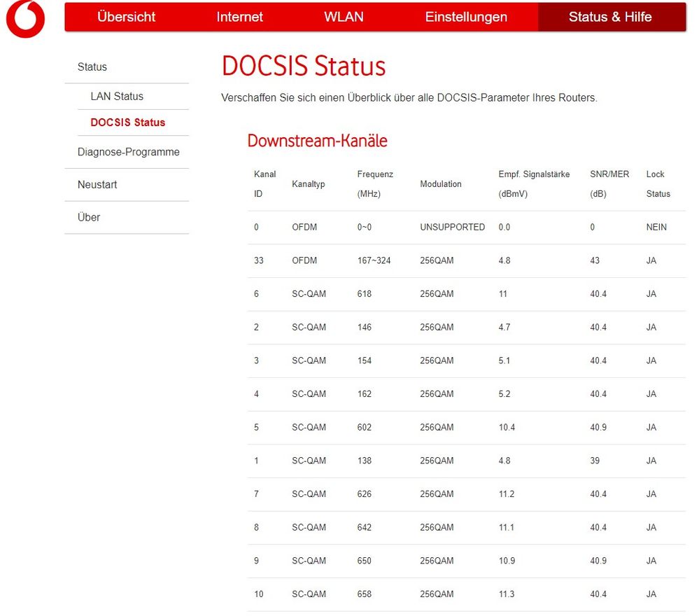Go to the Einstellungen tab
Viewport: 699px width, 616px height.
466,17
